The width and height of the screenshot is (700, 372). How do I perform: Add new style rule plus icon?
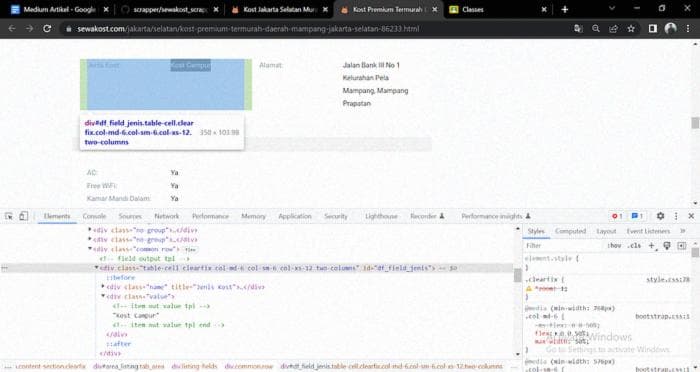click(x=652, y=246)
